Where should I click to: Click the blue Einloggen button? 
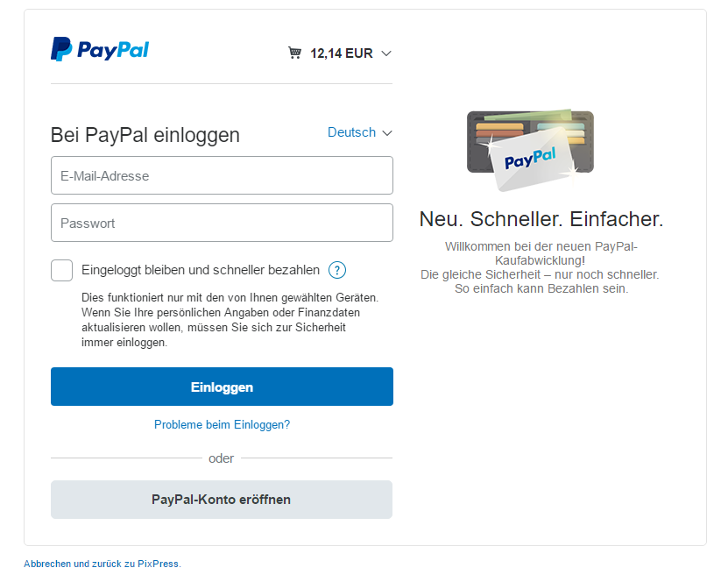(222, 387)
